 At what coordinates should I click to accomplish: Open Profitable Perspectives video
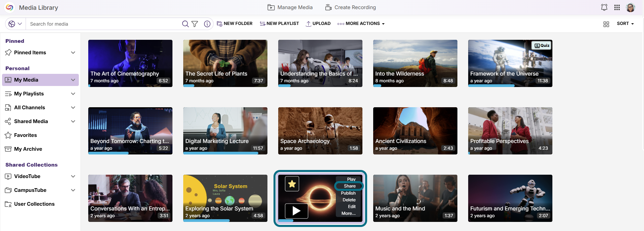[510, 131]
